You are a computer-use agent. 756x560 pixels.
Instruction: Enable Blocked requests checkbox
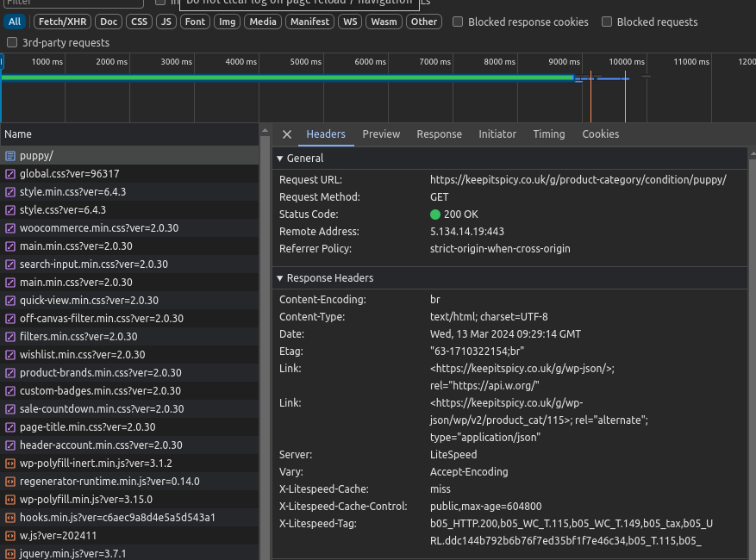(607, 22)
